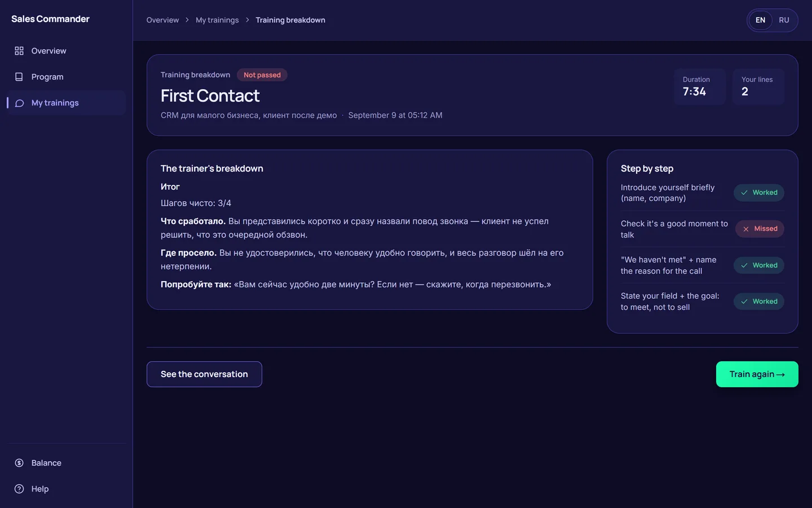Viewport: 812px width, 508px height.
Task: Select My trainings in the sidebar
Action: [67, 103]
